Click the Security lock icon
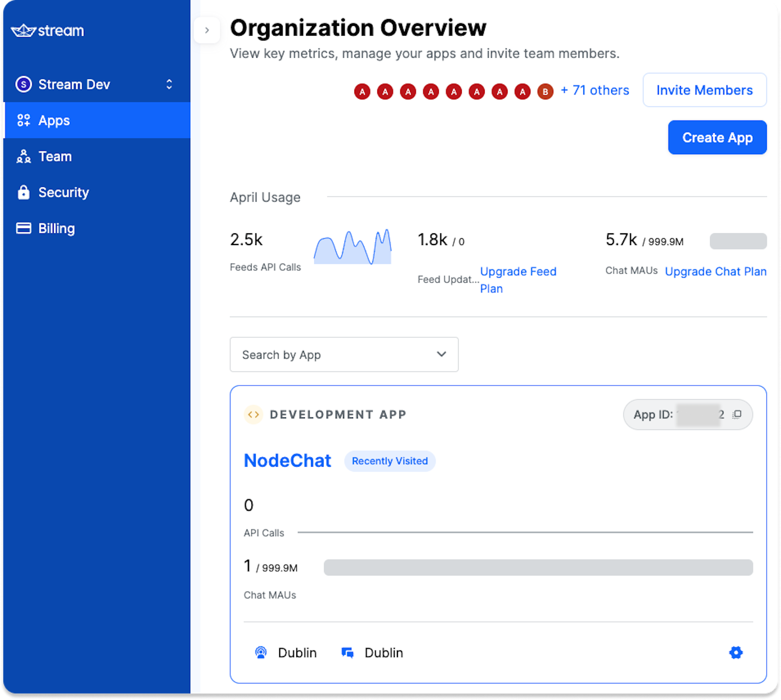Viewport: 781px width, 700px height. (23, 192)
